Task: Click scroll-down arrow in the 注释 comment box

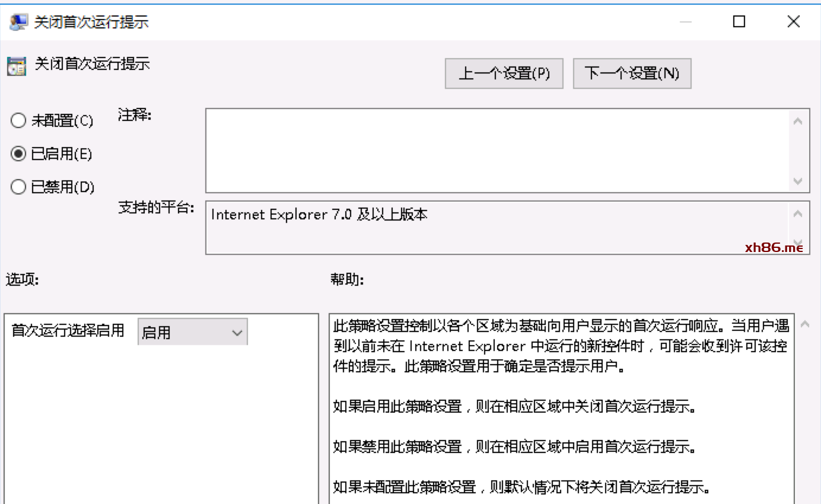Action: point(798,181)
